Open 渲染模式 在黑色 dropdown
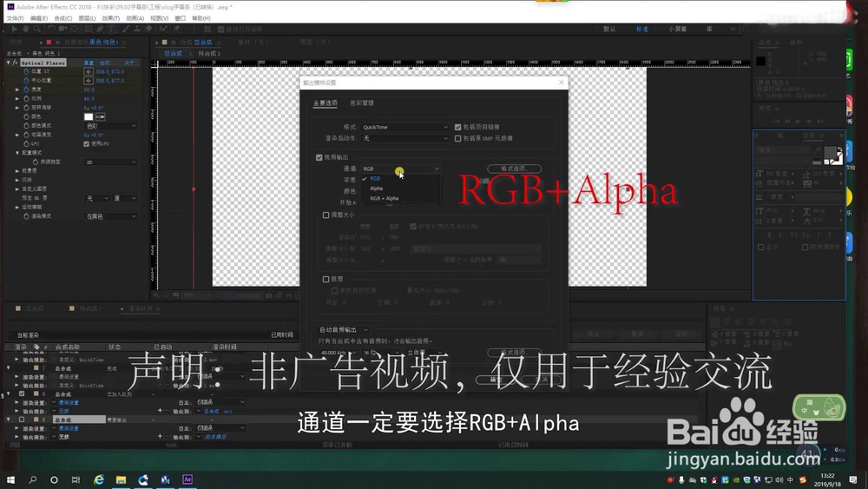The width and height of the screenshot is (868, 489). tap(111, 216)
